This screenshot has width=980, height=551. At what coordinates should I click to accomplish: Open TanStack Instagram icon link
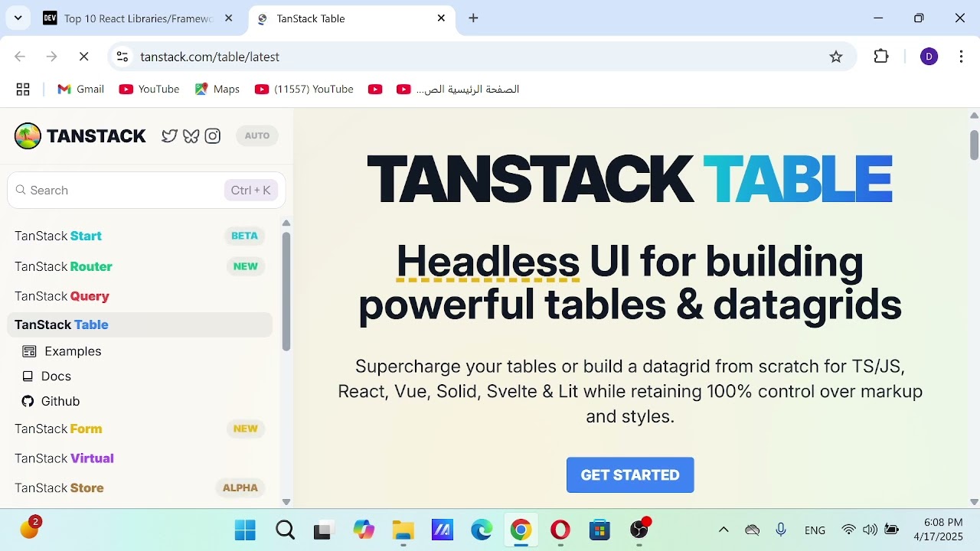pos(213,136)
